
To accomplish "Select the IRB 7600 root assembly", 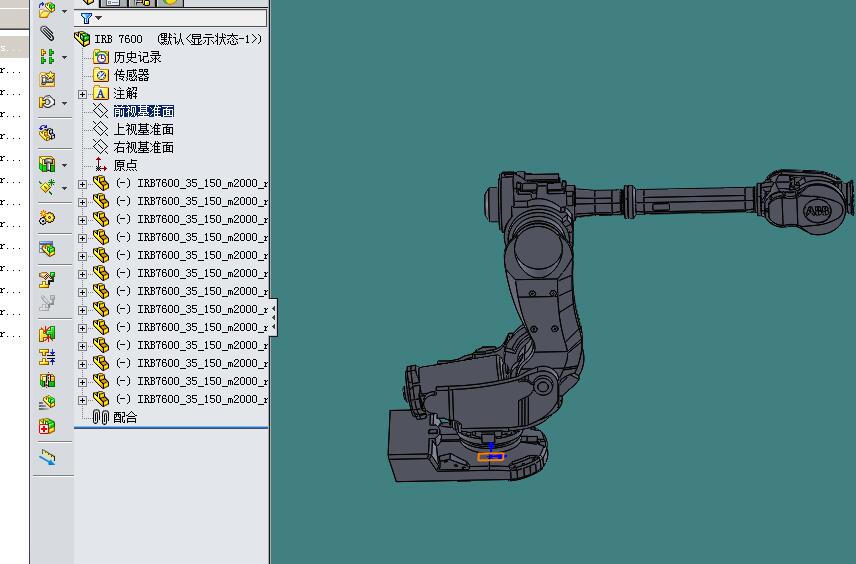I will pyautogui.click(x=118, y=39).
